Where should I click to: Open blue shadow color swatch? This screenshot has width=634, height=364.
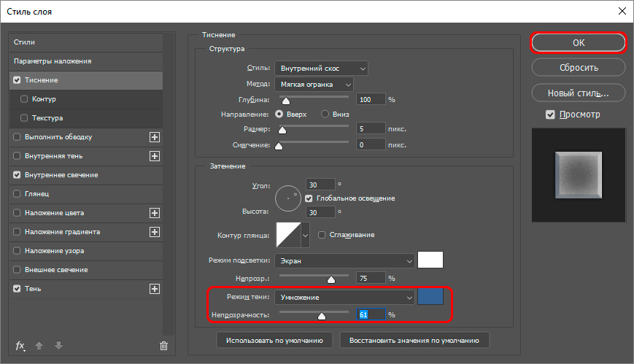pyautogui.click(x=430, y=296)
